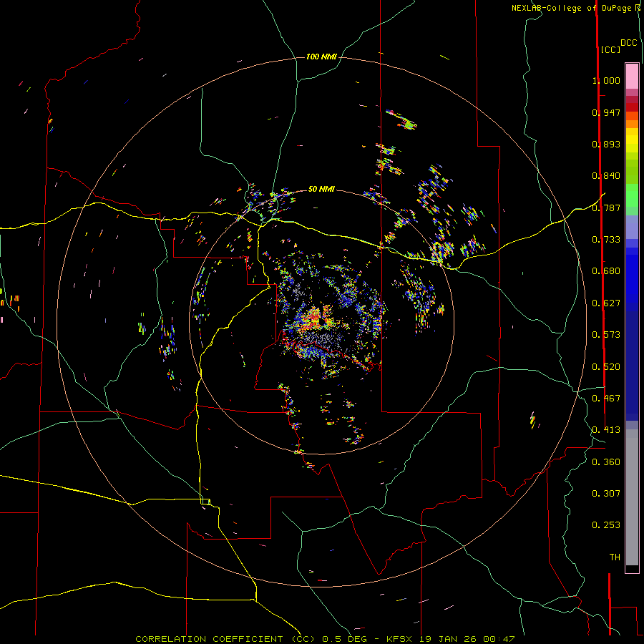Click the 0.680 scale value

click(x=606, y=271)
